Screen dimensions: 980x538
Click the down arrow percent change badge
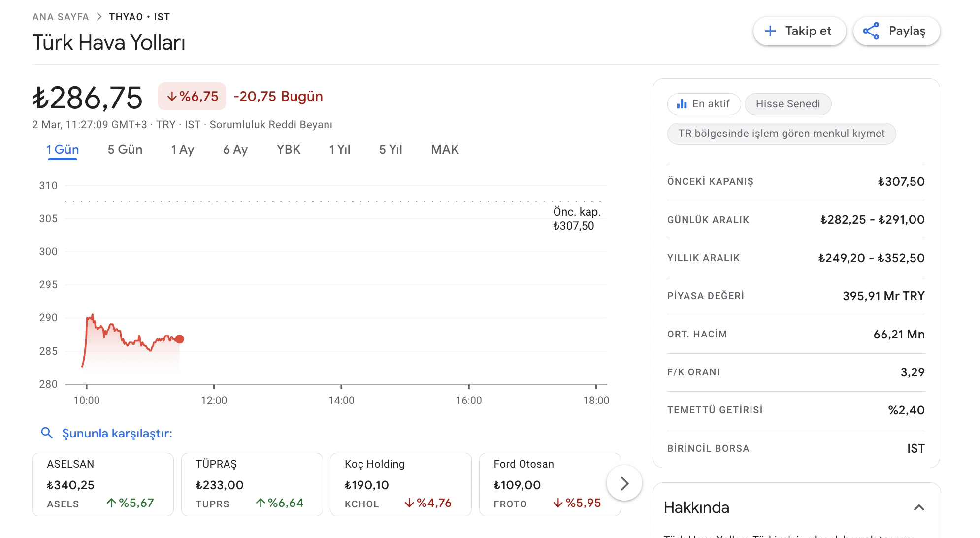pyautogui.click(x=192, y=96)
